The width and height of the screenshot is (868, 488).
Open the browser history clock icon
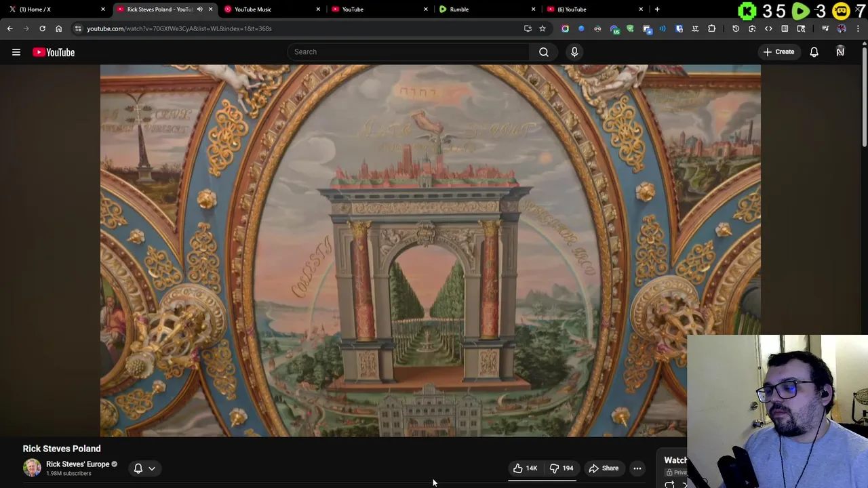point(736,28)
